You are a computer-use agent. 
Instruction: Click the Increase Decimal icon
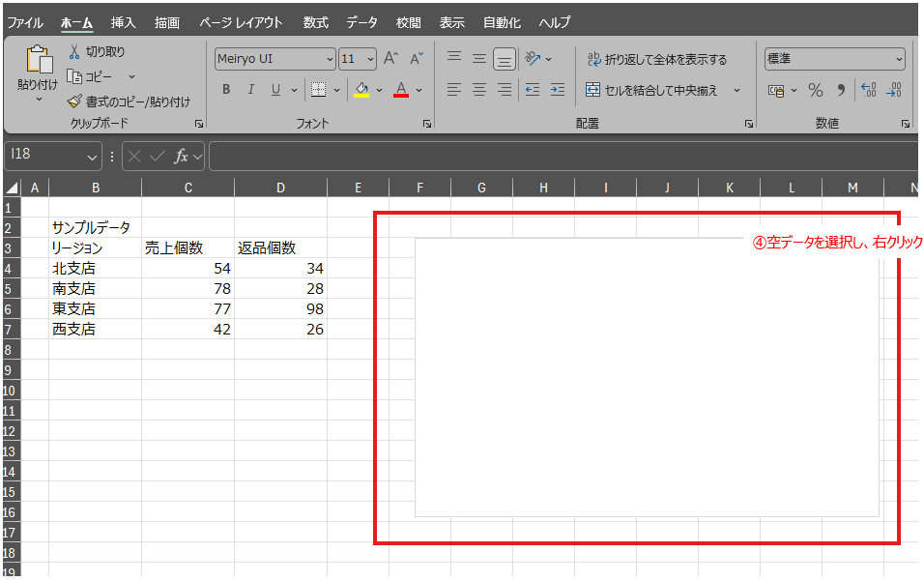[868, 90]
